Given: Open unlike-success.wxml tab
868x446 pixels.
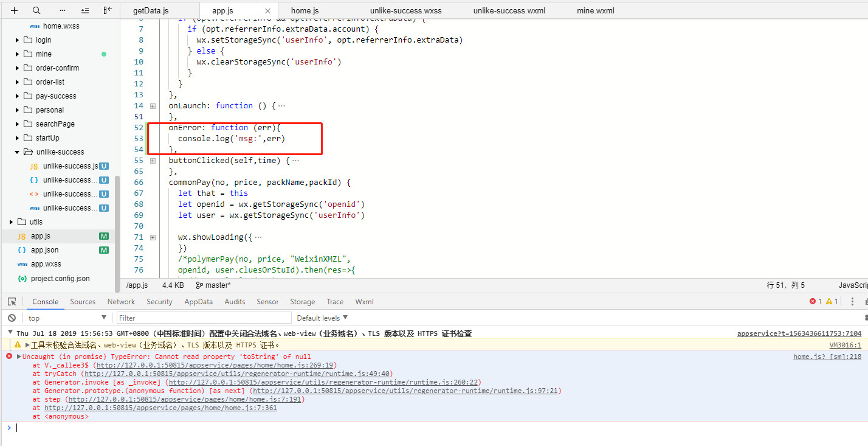Looking at the screenshot, I should coord(509,10).
